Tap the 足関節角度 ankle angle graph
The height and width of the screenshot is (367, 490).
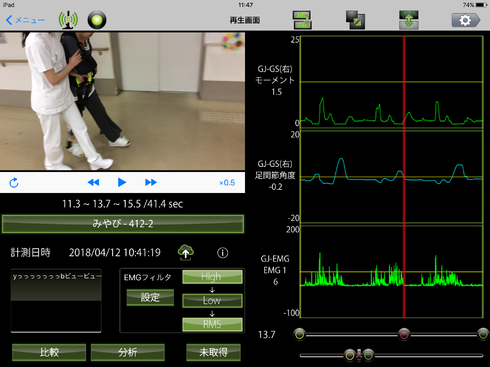[x=392, y=177]
